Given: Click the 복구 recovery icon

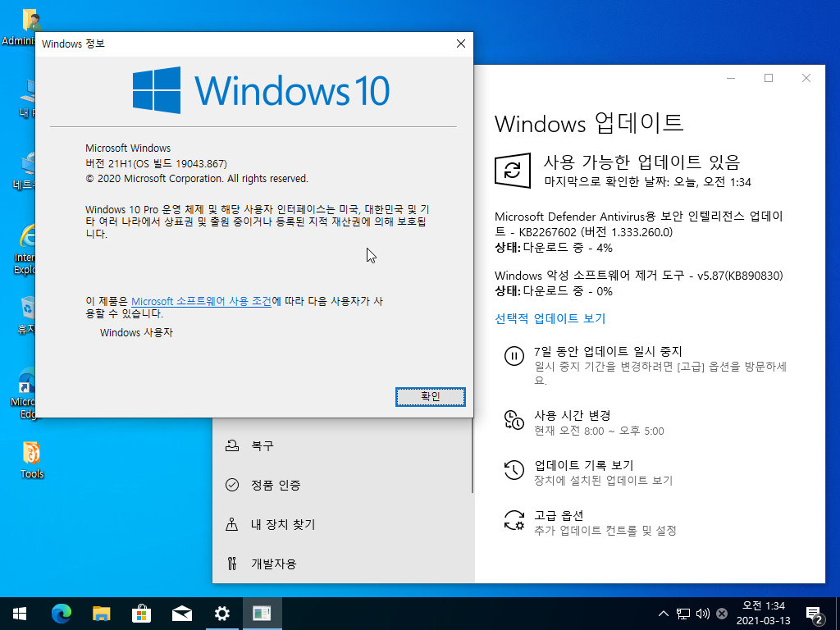Looking at the screenshot, I should pyautogui.click(x=232, y=445).
